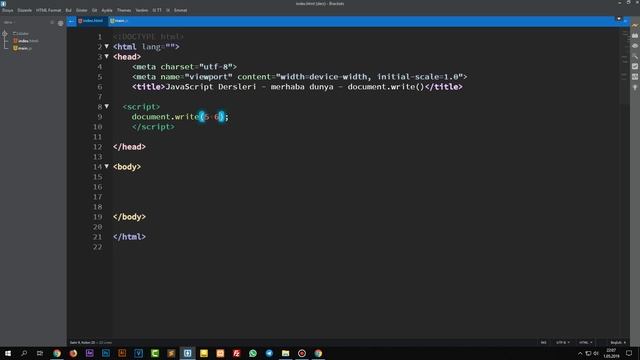Viewport: 640px width, 360px height.
Task: Click the round settings icon in sidebar header
Action: (x=60, y=23)
